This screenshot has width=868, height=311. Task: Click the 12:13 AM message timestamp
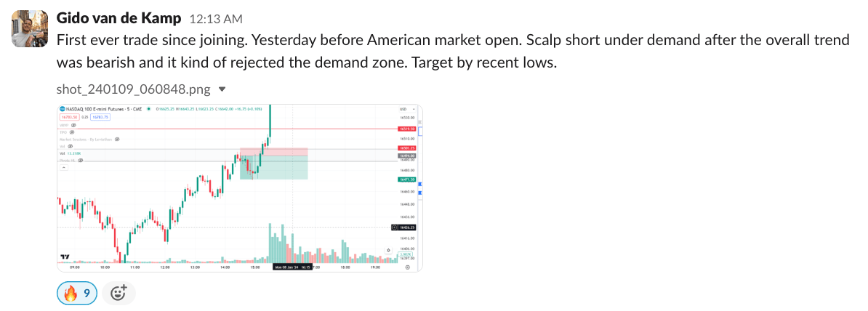(216, 19)
